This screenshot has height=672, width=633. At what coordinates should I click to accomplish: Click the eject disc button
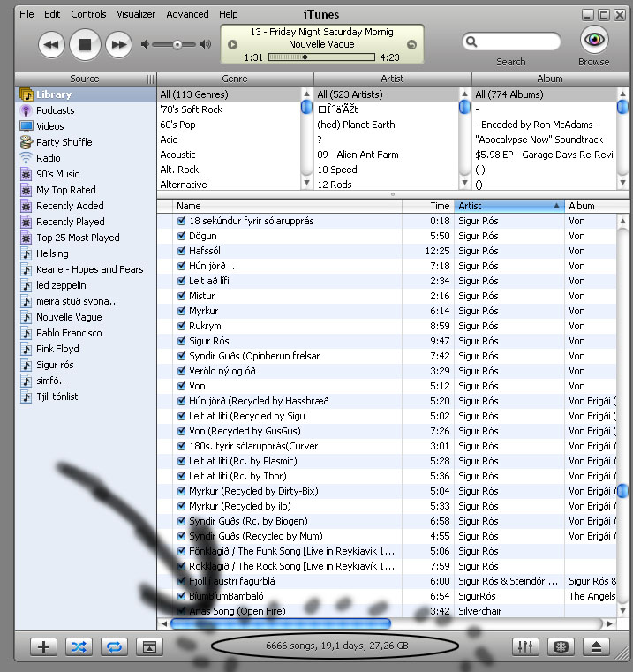tap(596, 646)
